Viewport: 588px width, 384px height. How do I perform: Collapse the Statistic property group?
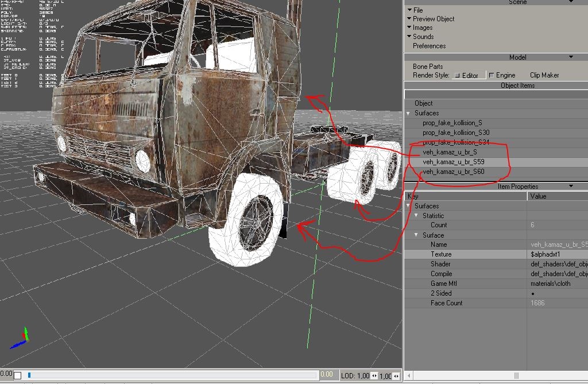417,216
